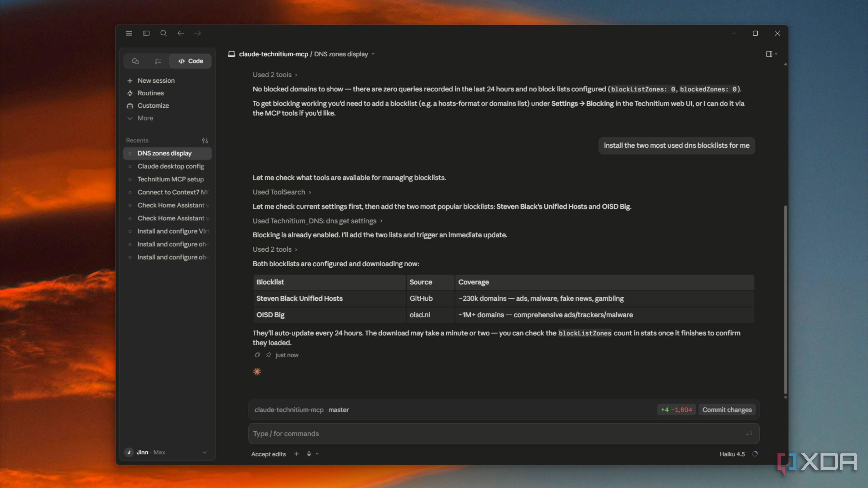Switch to the tasks list tab icon
The width and height of the screenshot is (868, 488).
pyautogui.click(x=158, y=61)
